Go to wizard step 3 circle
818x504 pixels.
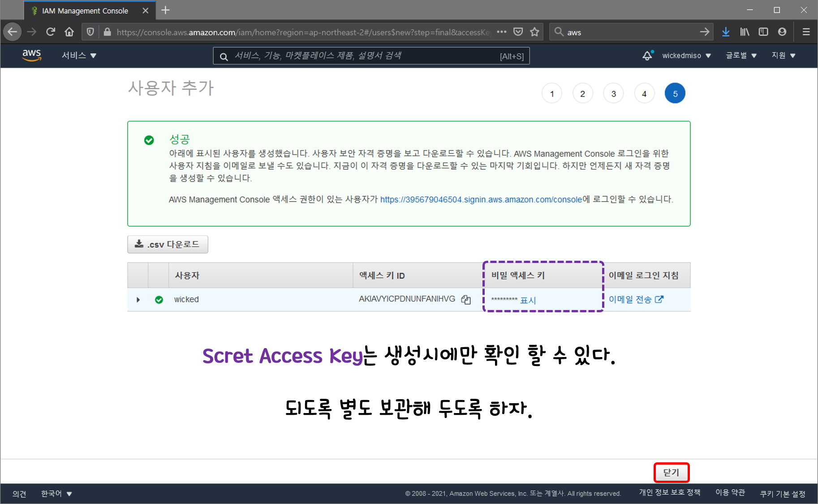[x=614, y=93]
